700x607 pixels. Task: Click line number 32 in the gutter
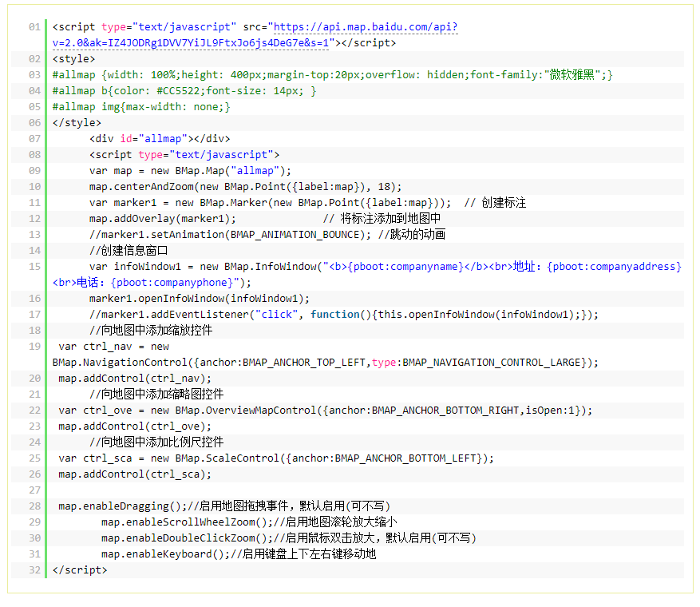click(x=34, y=570)
